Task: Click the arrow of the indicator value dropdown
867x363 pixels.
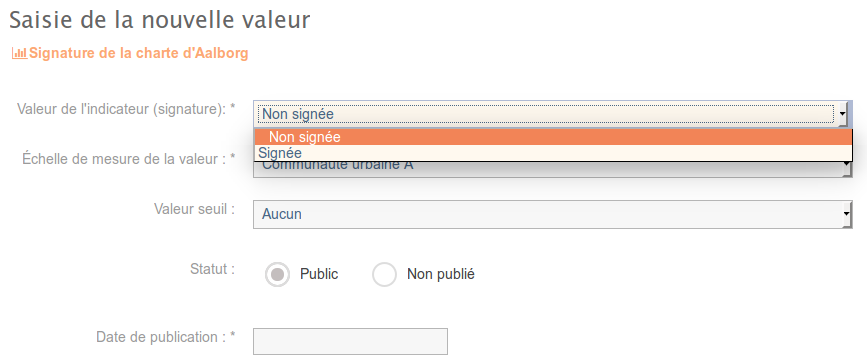Action: pyautogui.click(x=843, y=114)
